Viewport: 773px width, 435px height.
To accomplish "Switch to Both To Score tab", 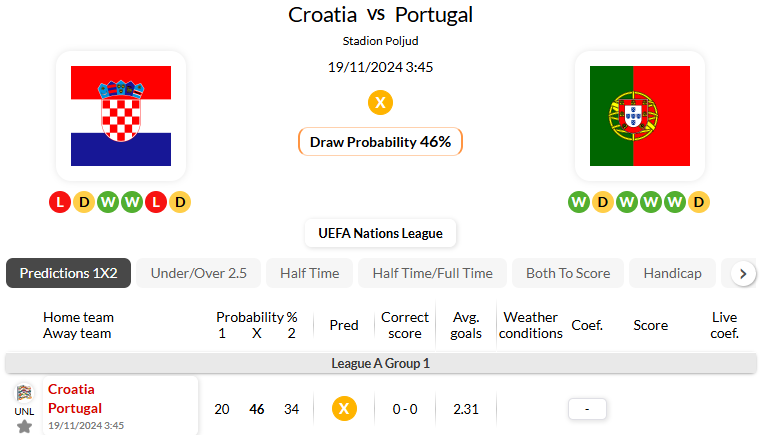I will (x=568, y=273).
